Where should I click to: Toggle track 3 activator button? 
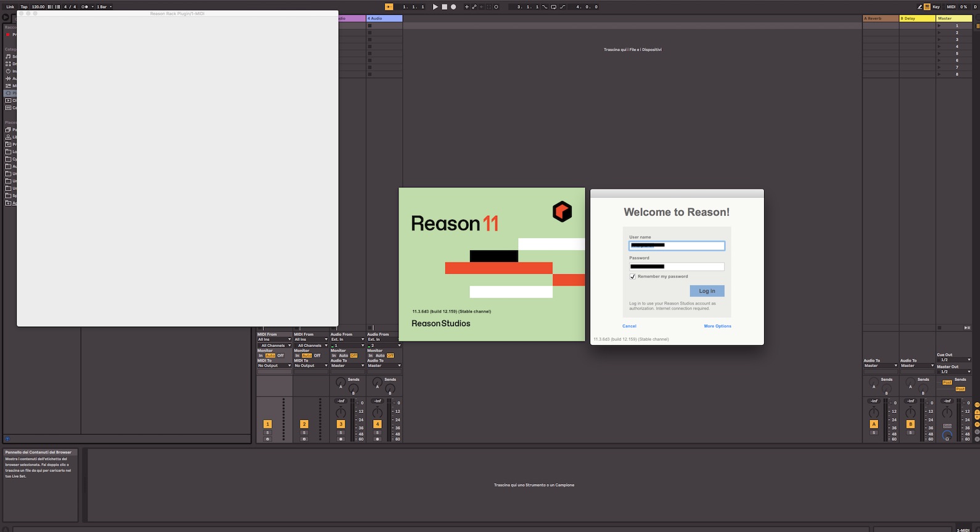coord(341,424)
